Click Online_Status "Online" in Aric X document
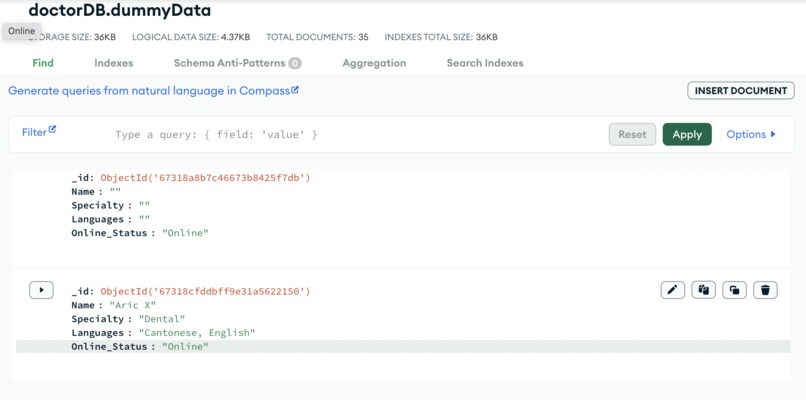 point(185,347)
